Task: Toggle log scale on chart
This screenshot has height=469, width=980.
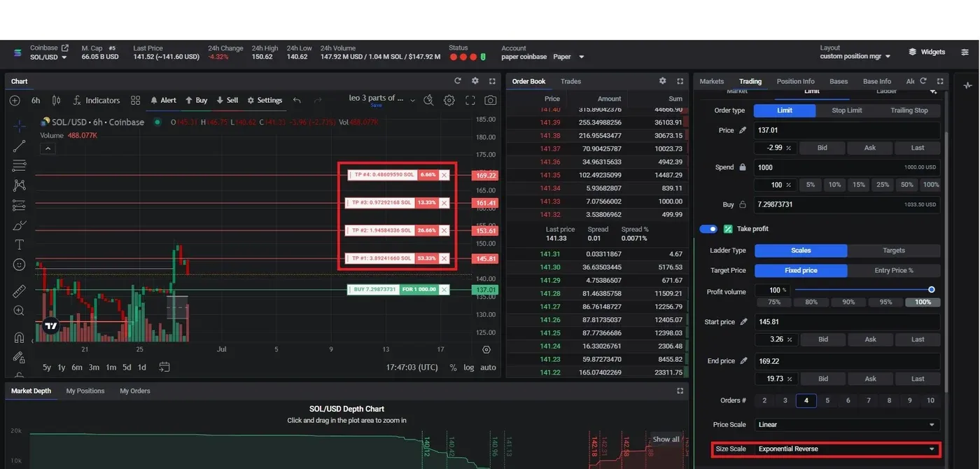Action: tap(468, 367)
